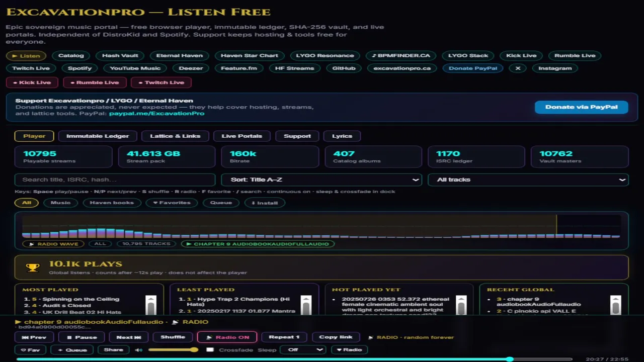
Task: Add track to favorites with Fav
Action: 30,350
